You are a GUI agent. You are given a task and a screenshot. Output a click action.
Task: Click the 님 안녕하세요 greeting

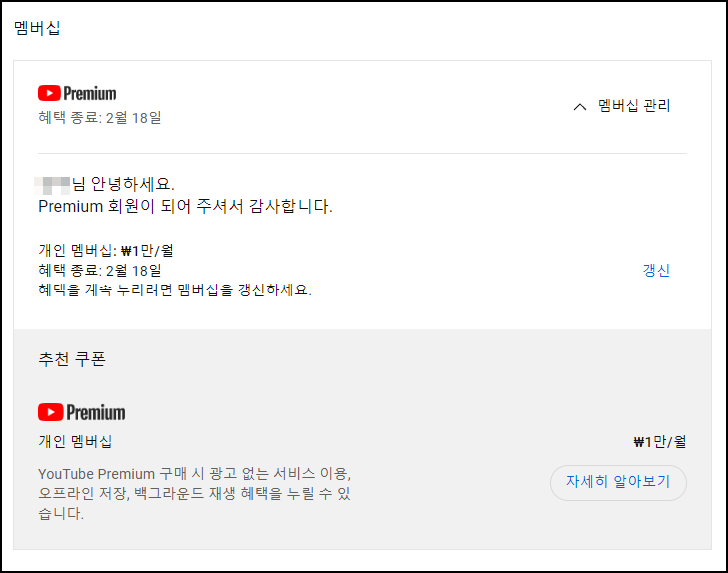(123, 185)
